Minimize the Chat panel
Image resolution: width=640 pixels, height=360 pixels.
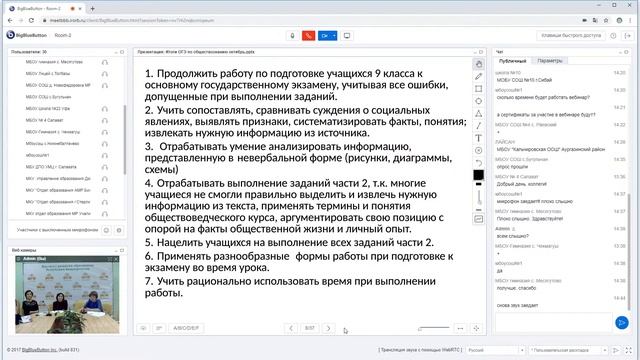point(620,52)
